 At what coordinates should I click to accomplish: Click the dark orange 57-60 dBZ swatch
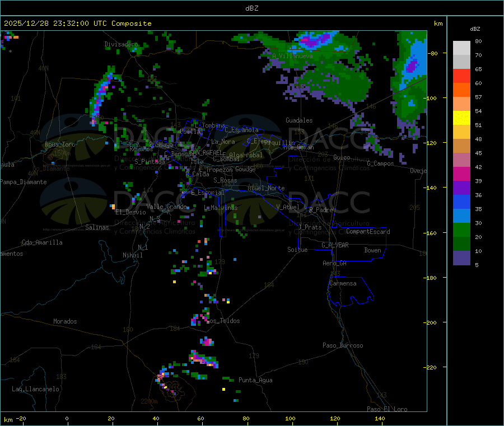pyautogui.click(x=461, y=90)
